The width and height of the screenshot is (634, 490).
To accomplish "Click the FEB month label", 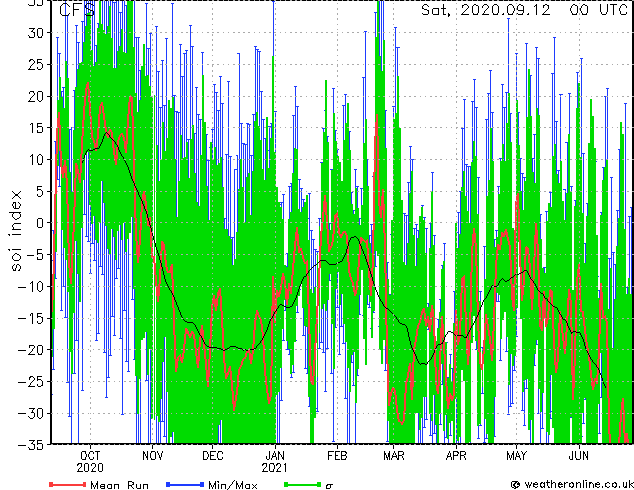I will 337,456.
